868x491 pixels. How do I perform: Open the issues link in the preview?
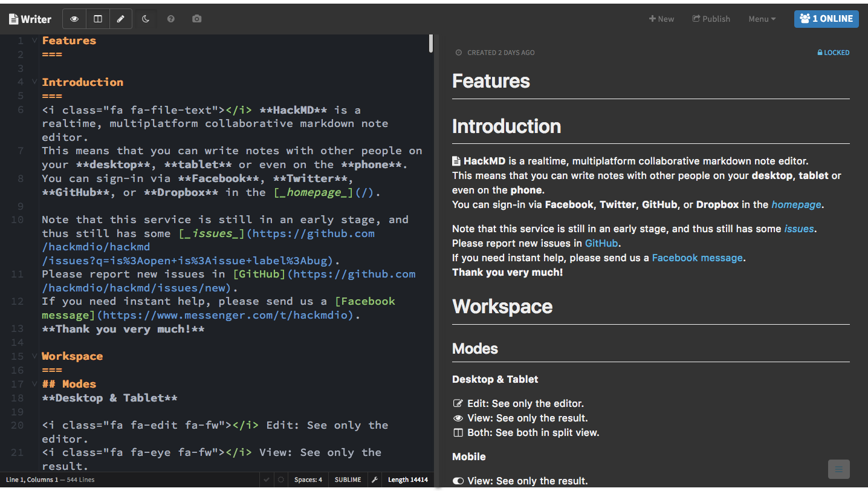click(798, 229)
